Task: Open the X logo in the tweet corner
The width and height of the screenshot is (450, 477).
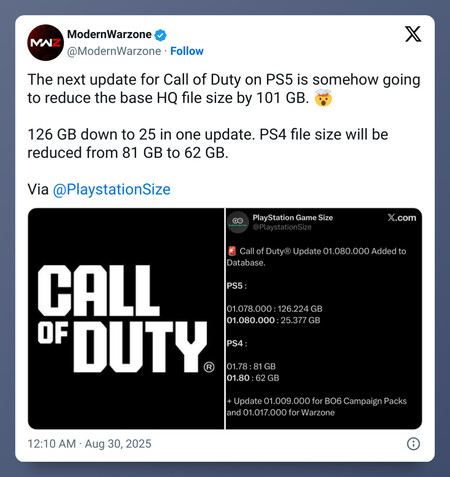Action: click(413, 34)
